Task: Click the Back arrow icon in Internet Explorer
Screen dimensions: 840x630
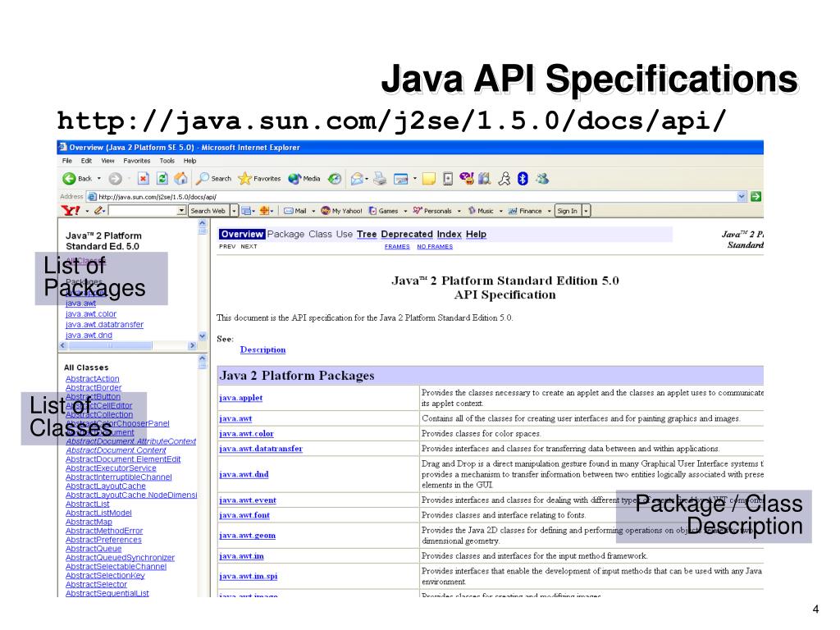Action: tap(69, 179)
